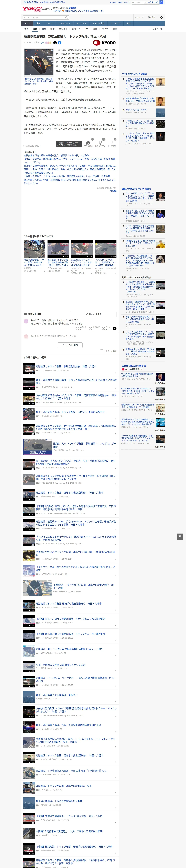Click the ログイン link
Screen dimensions: 186x868
57,11
